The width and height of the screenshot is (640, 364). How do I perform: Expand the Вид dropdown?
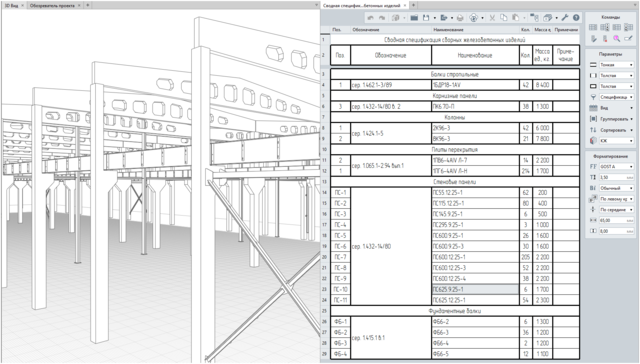pyautogui.click(x=616, y=108)
